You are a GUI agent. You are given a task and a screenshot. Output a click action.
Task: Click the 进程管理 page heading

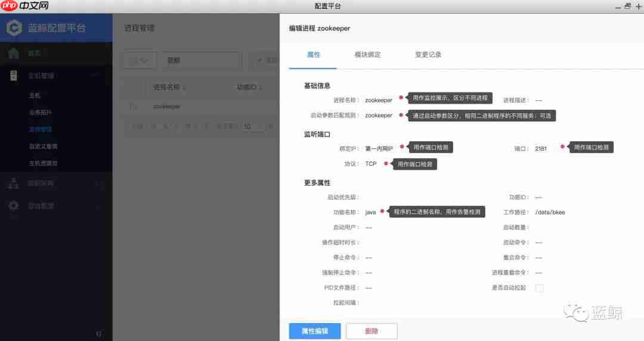tap(139, 28)
